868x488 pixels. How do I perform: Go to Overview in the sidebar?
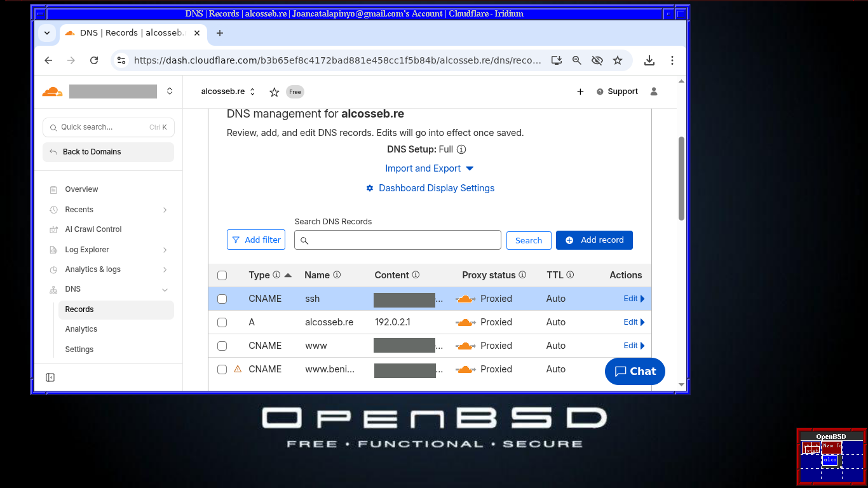(x=81, y=189)
